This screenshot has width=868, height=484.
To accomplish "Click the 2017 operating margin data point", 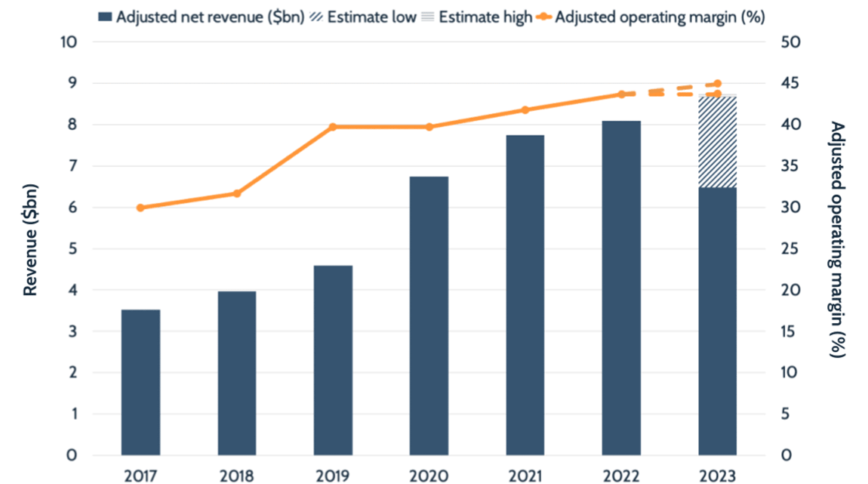I will pos(140,208).
